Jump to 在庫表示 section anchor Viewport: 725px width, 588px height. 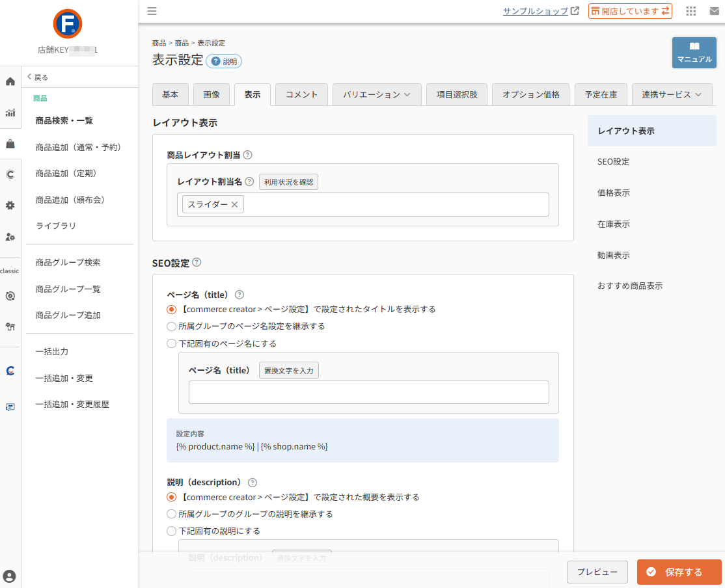click(613, 224)
